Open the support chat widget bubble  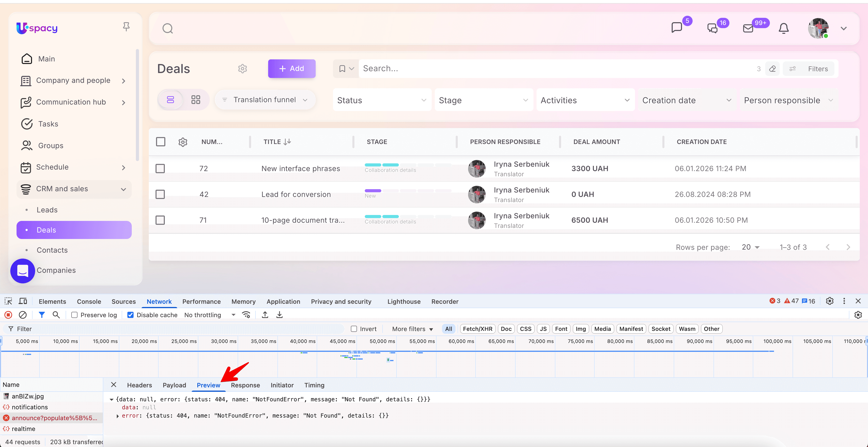(x=22, y=271)
